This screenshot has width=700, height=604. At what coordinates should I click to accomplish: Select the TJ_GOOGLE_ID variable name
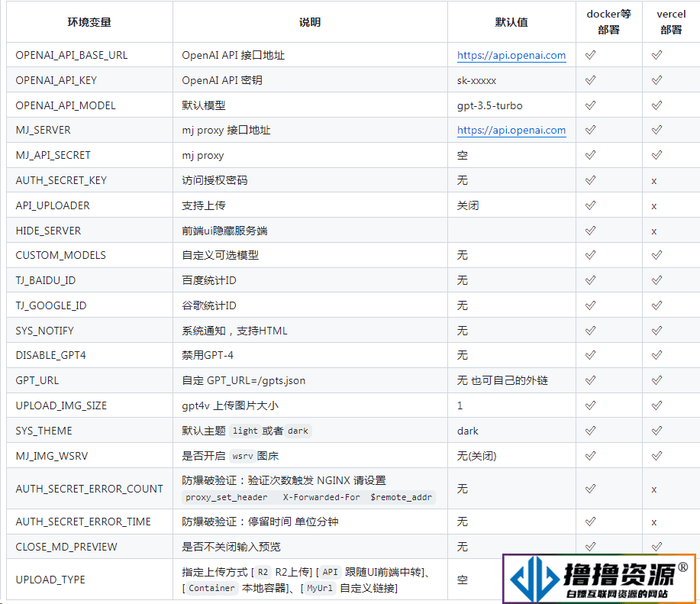51,305
